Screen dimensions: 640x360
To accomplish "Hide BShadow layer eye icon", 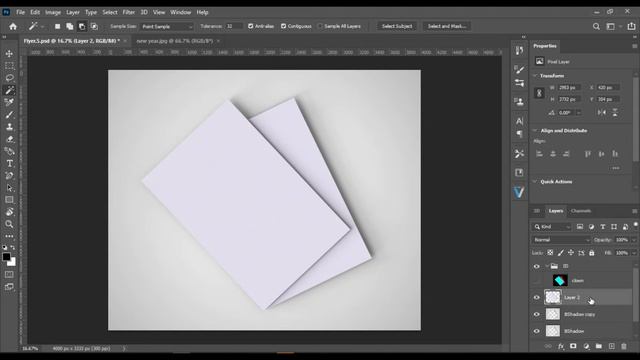I will (x=537, y=331).
